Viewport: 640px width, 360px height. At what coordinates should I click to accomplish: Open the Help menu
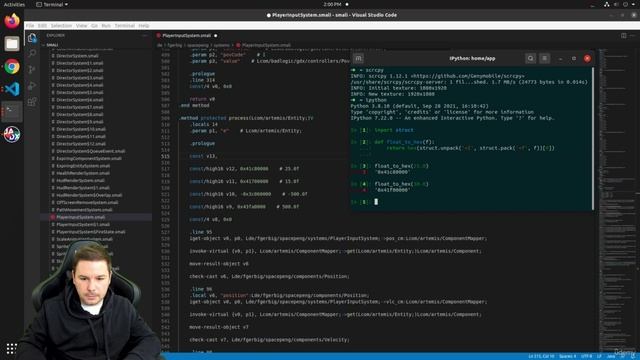pos(144,26)
